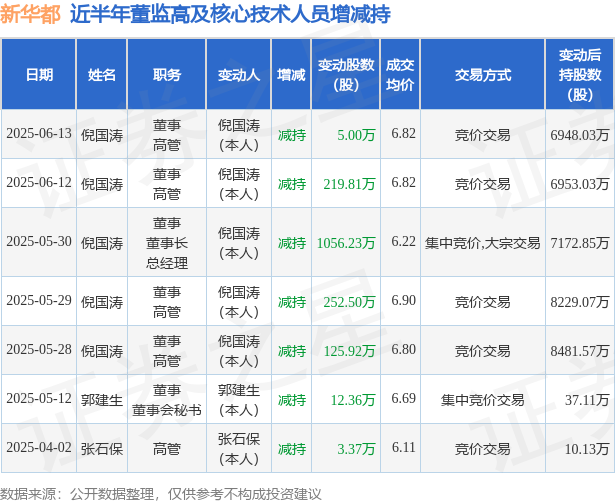
Task: Click the holdings value 37.11万
Action: [587, 400]
